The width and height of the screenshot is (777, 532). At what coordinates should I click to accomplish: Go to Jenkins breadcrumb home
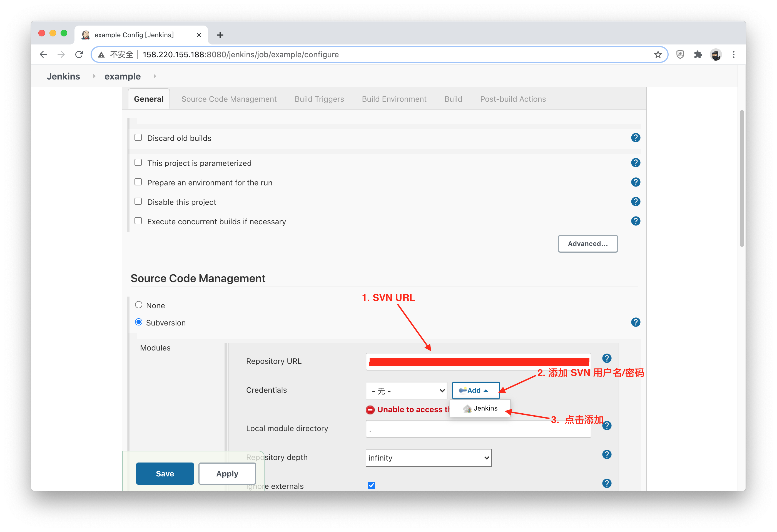point(63,76)
